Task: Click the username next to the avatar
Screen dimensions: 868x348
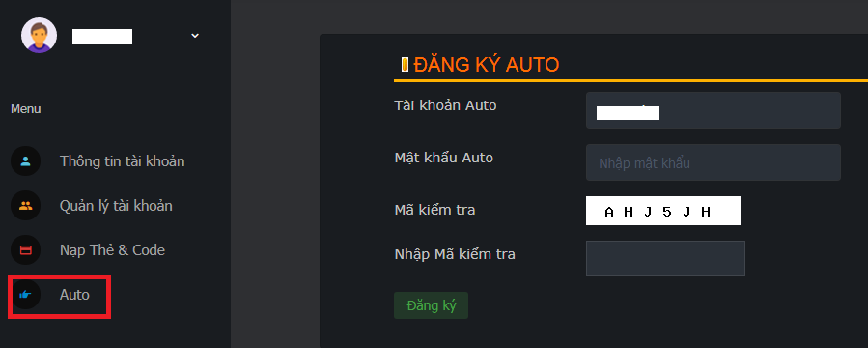Action: click(x=102, y=37)
